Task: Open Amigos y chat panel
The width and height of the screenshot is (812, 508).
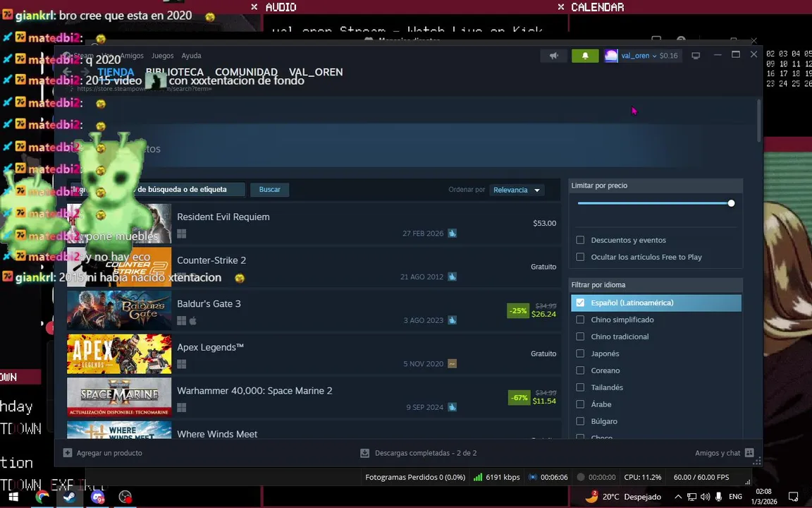Action: 718,453
